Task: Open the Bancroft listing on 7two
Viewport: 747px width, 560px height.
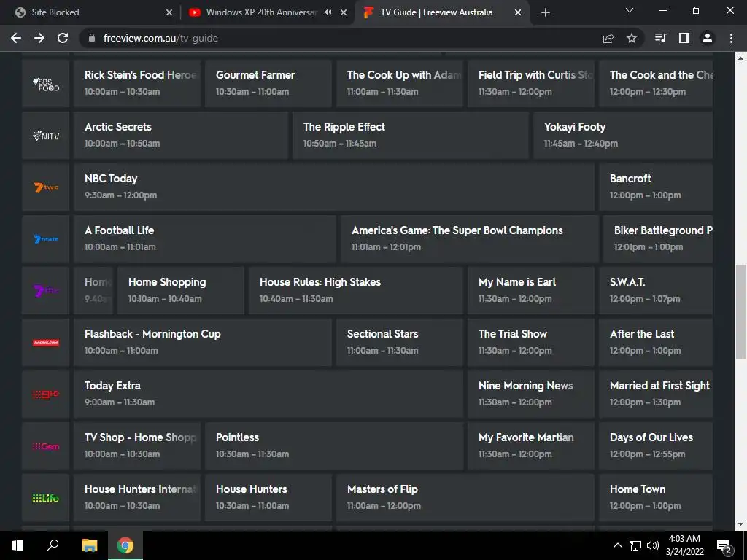Action: point(656,187)
